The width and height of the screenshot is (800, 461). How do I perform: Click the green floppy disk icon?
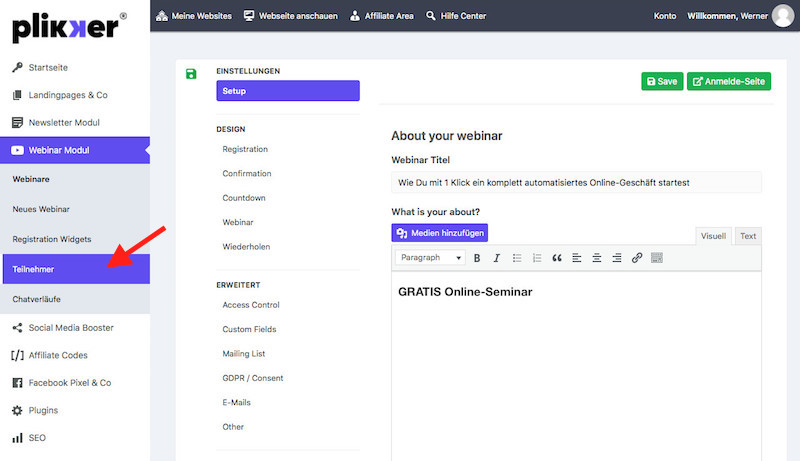(x=191, y=73)
